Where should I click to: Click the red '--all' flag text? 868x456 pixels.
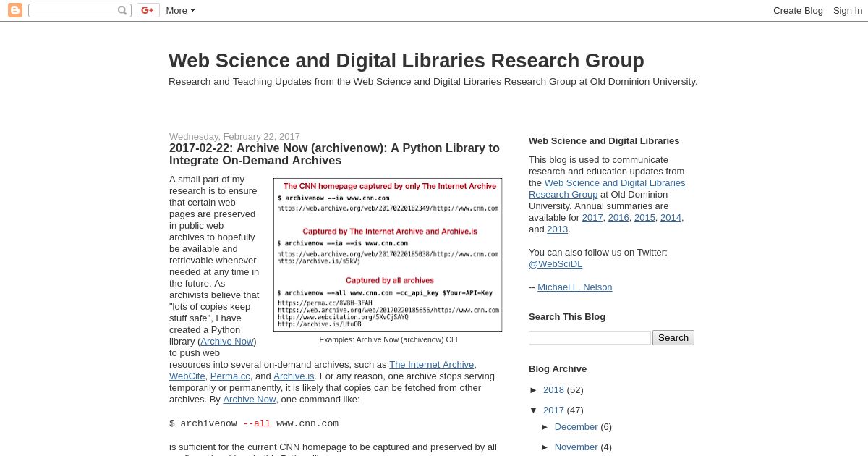tap(257, 423)
